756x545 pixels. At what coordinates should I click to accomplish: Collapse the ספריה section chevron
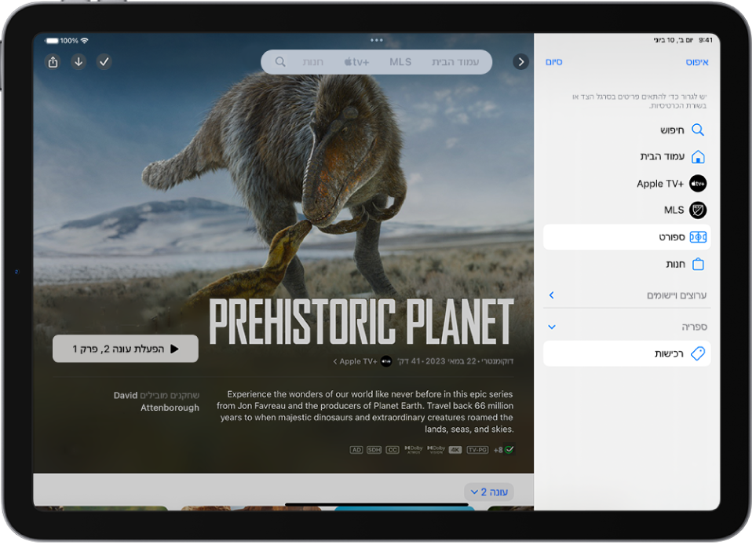point(552,327)
